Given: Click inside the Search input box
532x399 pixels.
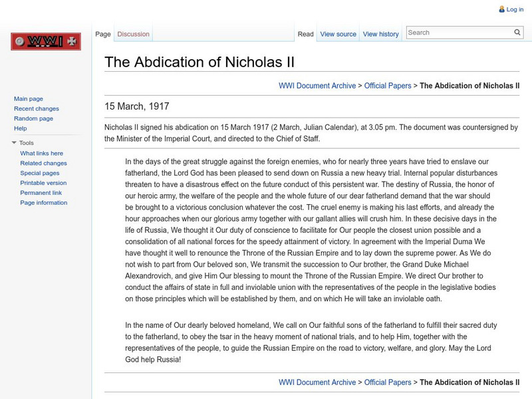Looking at the screenshot, I should tap(459, 31).
